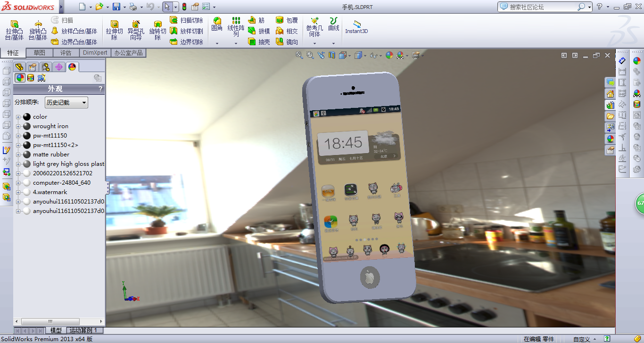
Task: Click the 抽壳 shell tool
Action: pos(259,42)
